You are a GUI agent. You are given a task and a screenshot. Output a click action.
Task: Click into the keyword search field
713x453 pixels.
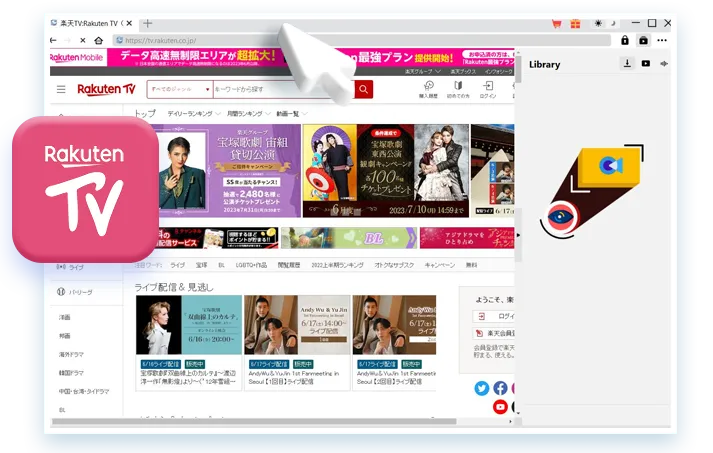coord(283,89)
